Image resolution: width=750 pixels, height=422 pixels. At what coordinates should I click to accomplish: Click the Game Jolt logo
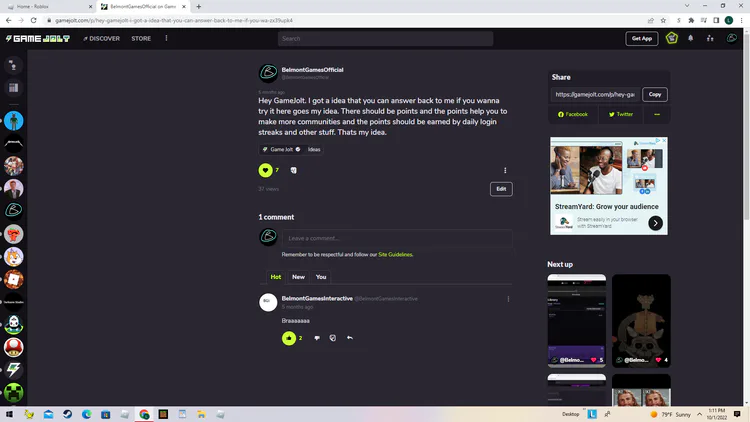pyautogui.click(x=38, y=38)
